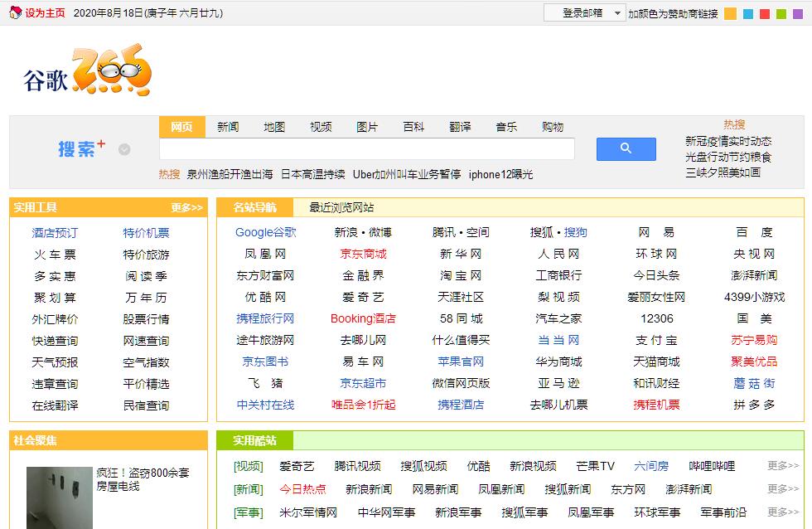Open the 登录邮箱 dropdown
The image size is (812, 529).
[584, 13]
